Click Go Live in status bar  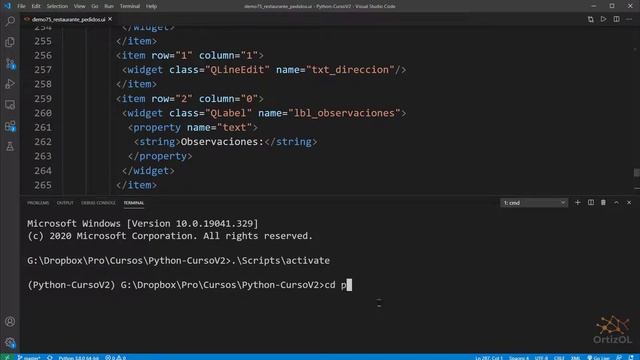pos(598,358)
